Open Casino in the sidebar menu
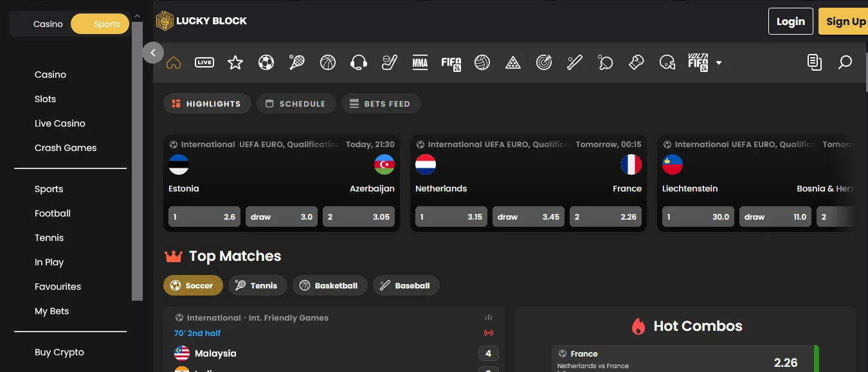Screen dimensions: 868x372 pyautogui.click(x=50, y=75)
